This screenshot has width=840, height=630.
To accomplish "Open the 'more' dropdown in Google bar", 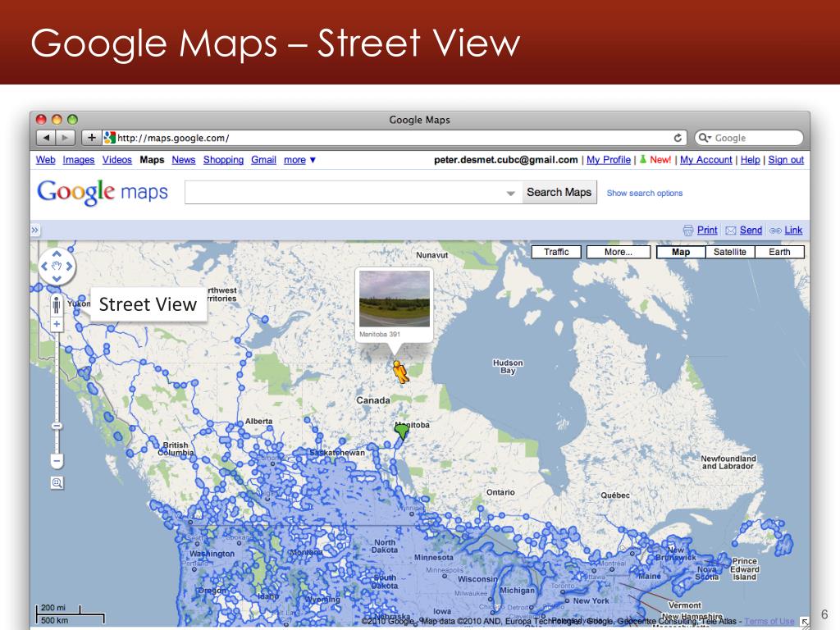I will 299,160.
